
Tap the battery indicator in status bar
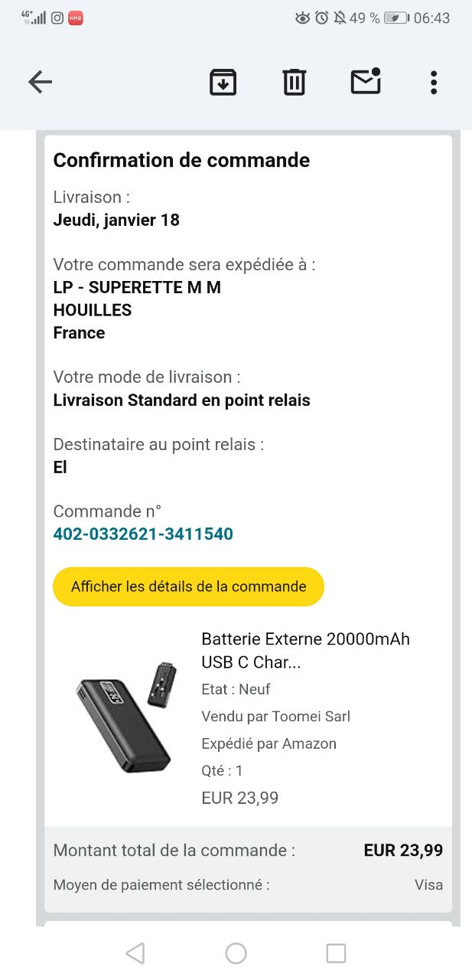click(396, 18)
